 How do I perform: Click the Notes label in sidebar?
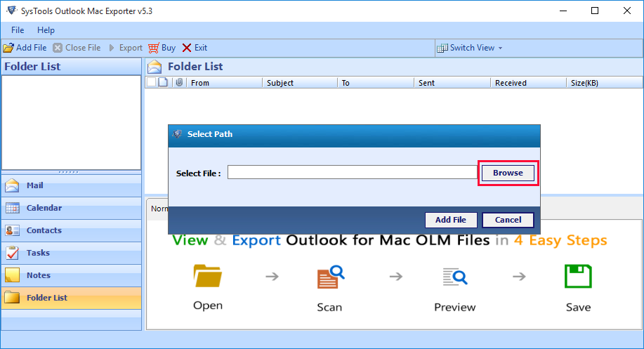tap(39, 275)
